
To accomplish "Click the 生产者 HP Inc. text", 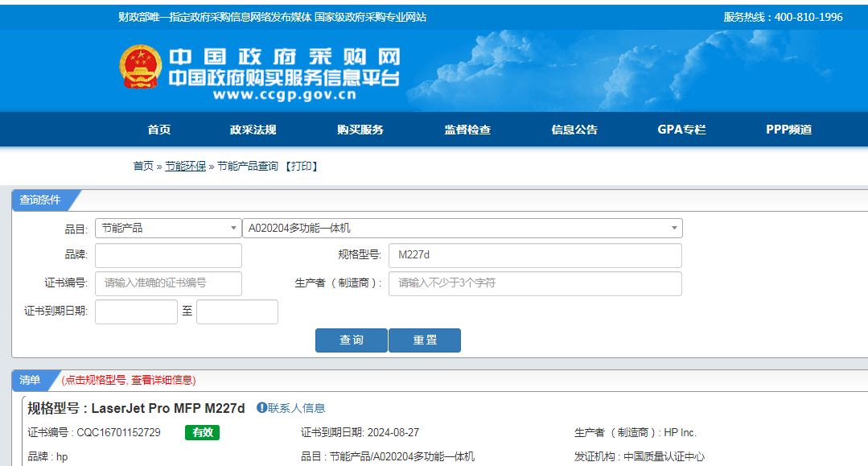I will [x=636, y=433].
